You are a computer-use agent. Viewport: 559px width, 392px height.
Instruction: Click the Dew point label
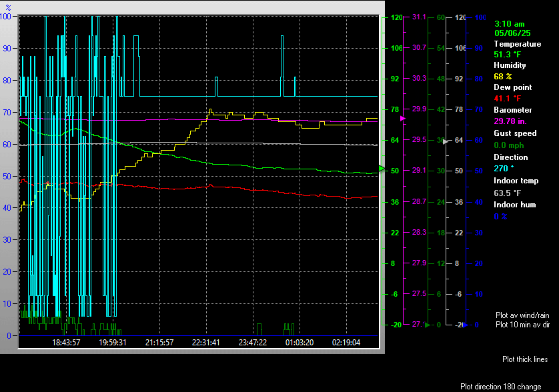(x=512, y=87)
